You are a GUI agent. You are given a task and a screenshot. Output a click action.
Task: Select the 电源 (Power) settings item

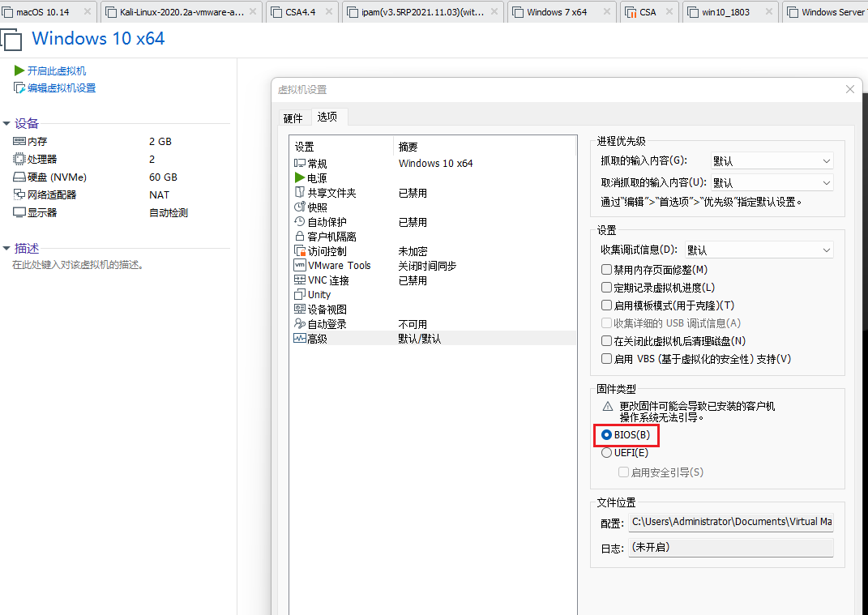click(x=316, y=177)
